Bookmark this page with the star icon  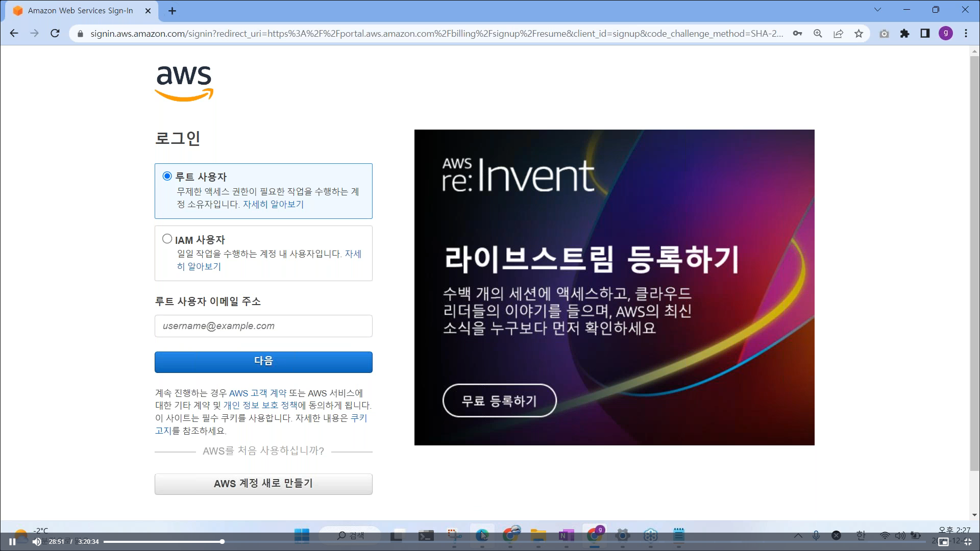pyautogui.click(x=859, y=34)
